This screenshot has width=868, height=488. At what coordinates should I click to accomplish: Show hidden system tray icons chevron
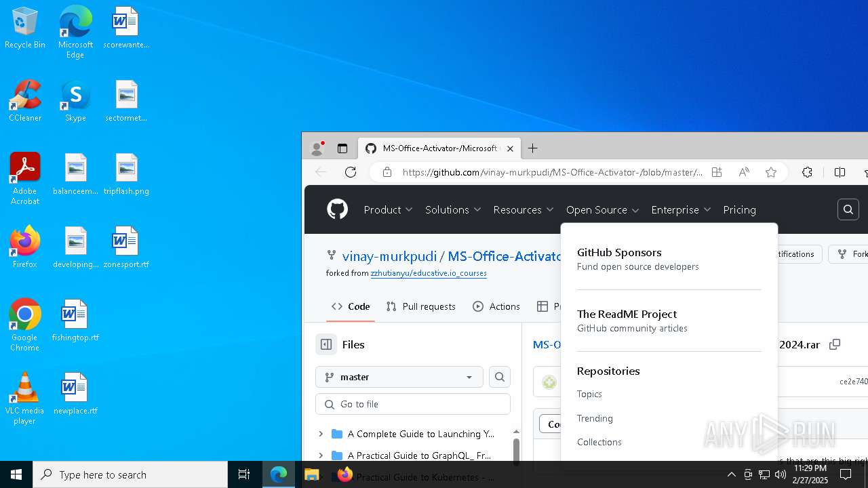[731, 474]
